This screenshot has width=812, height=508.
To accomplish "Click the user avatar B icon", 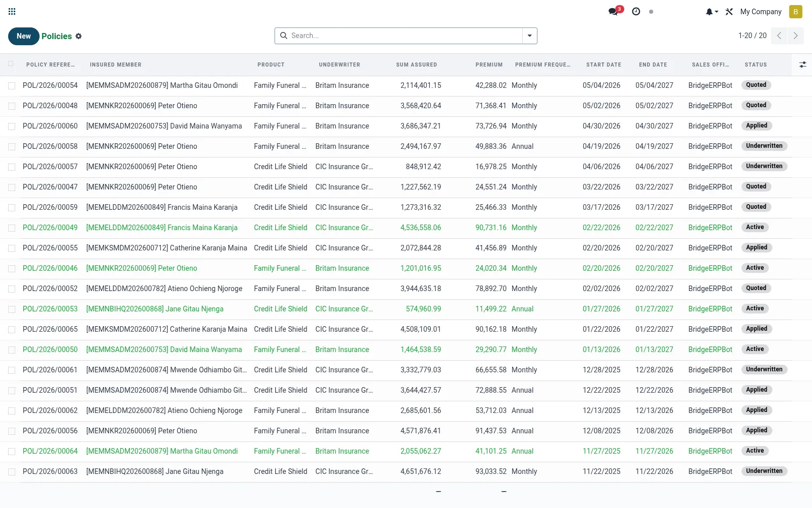I will click(x=795, y=11).
